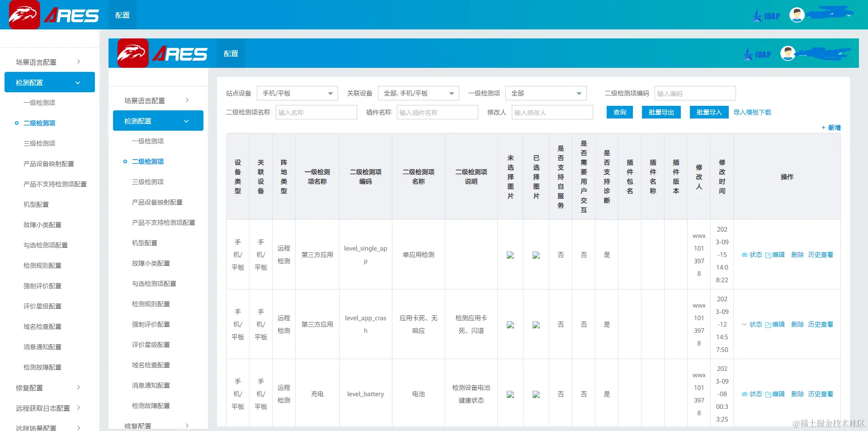View history of the level_app_crash row
This screenshot has width=868, height=431.
(x=821, y=324)
